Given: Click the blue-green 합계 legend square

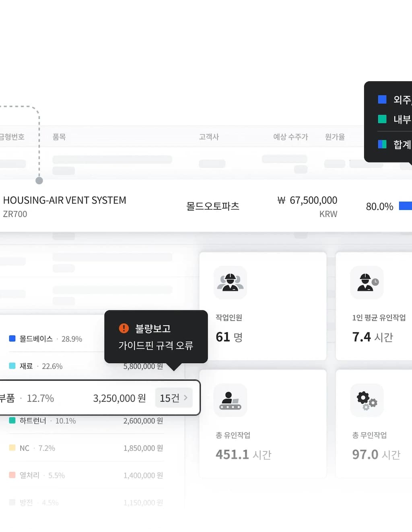Looking at the screenshot, I should point(382,144).
